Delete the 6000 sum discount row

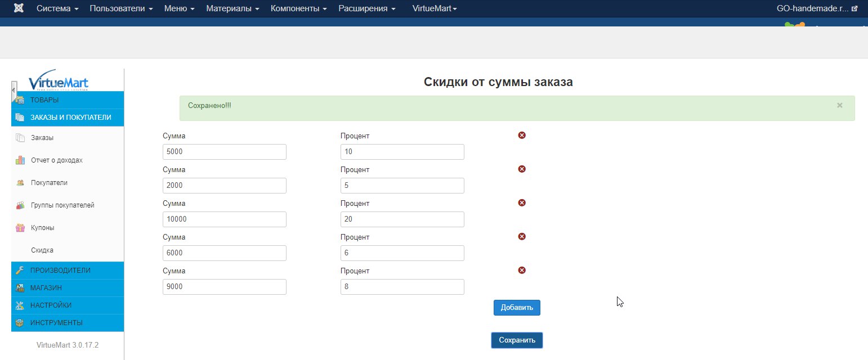522,236
